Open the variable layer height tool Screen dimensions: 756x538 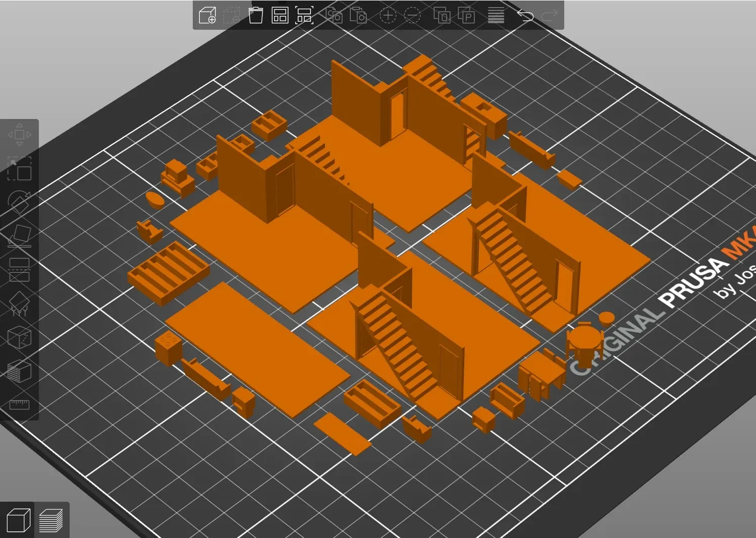[496, 15]
